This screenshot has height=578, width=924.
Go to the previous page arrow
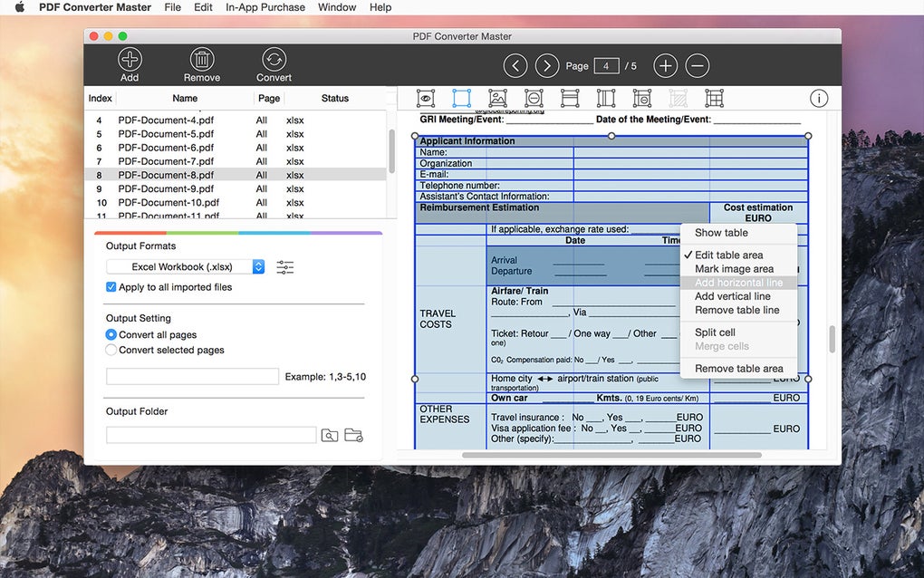click(515, 65)
